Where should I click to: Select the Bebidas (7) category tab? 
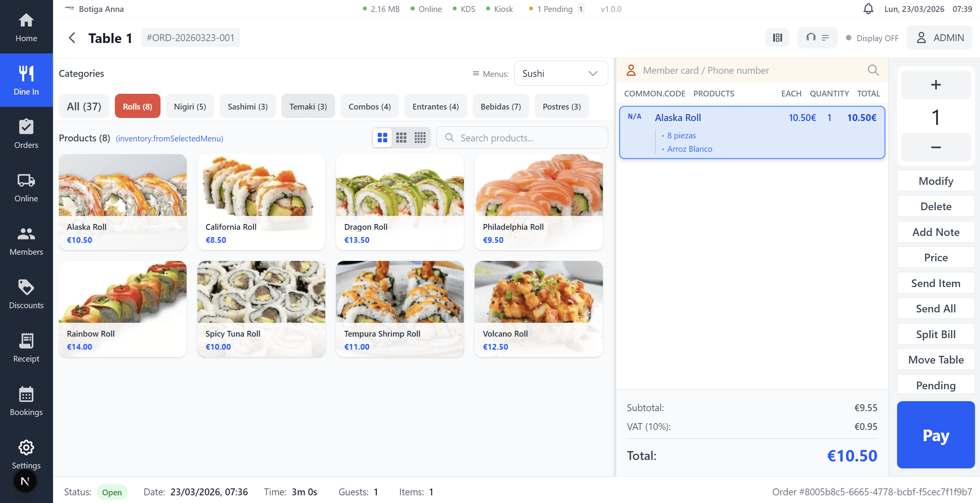(500, 106)
